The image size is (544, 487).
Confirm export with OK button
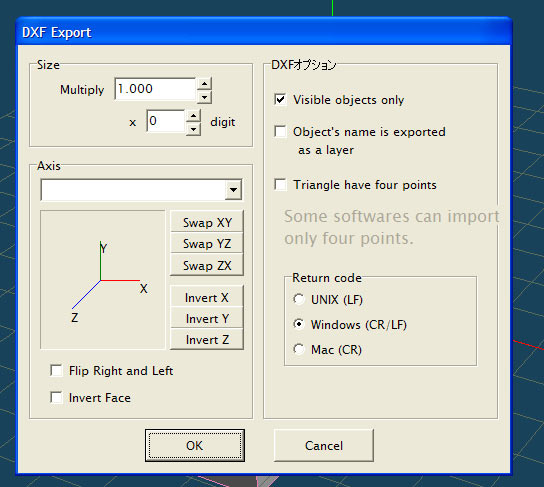point(195,445)
